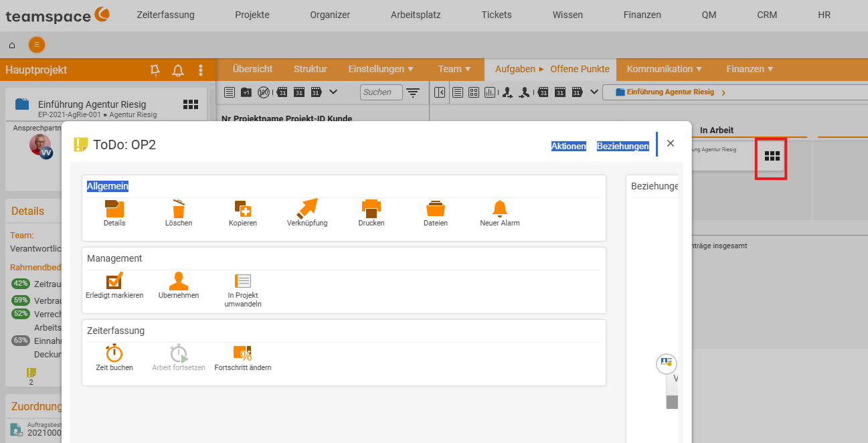868x443 pixels.
Task: Open Tickets in the top menu
Action: point(497,15)
